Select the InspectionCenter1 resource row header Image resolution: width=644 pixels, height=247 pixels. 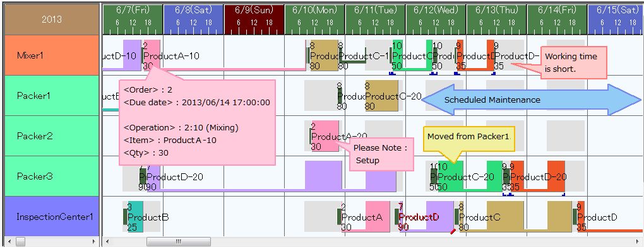[x=52, y=216]
